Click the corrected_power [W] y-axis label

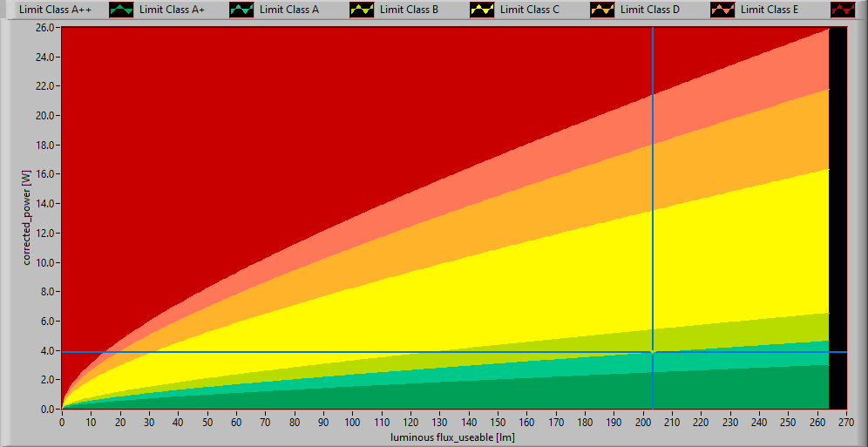coord(28,218)
